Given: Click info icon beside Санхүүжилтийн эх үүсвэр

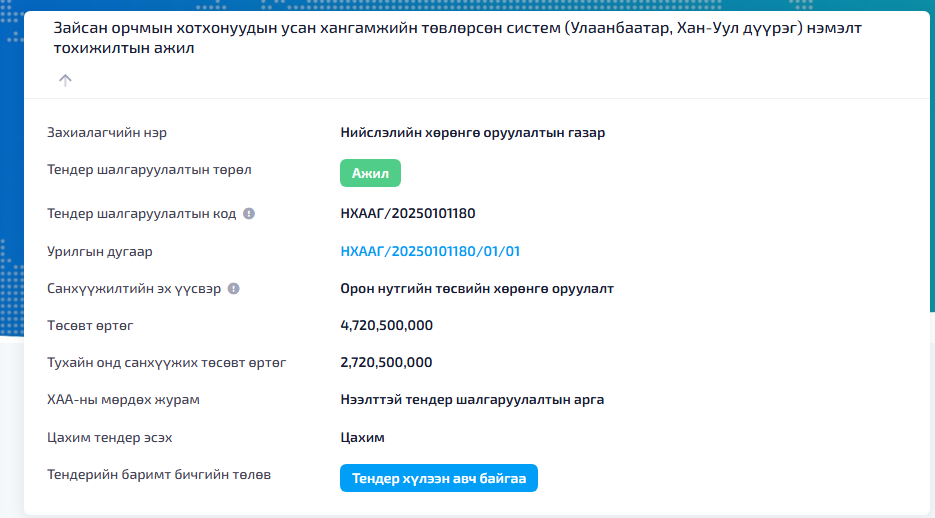Looking at the screenshot, I should (234, 288).
